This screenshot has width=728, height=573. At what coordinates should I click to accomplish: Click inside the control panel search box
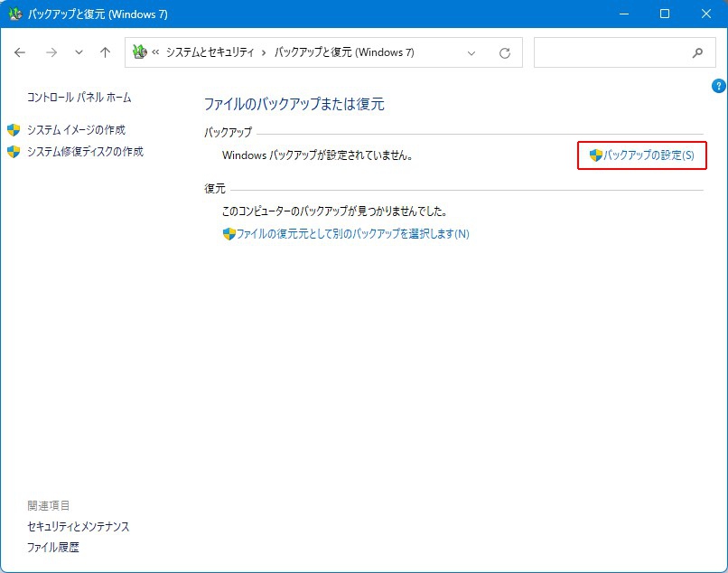[610, 52]
